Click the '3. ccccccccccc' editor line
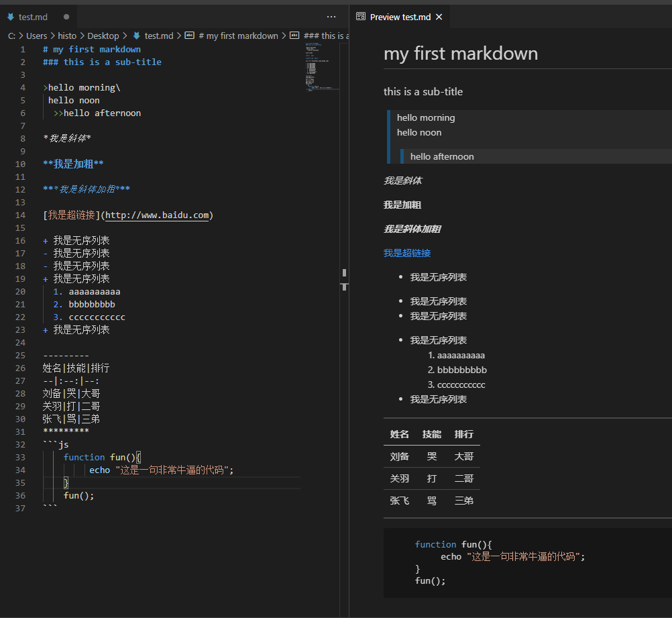This screenshot has height=618, width=672. pos(89,317)
